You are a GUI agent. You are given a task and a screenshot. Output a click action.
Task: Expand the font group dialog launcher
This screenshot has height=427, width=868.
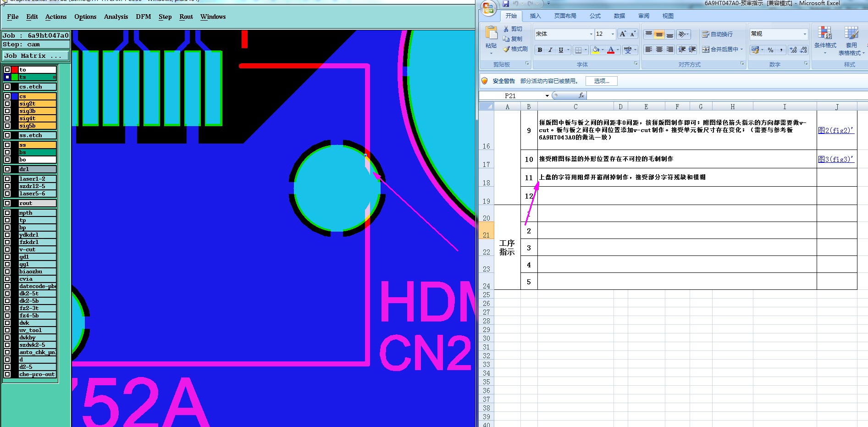(636, 64)
